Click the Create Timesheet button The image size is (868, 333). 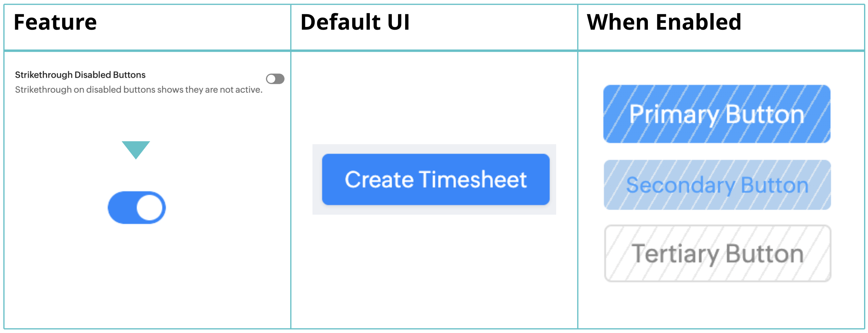(x=436, y=180)
